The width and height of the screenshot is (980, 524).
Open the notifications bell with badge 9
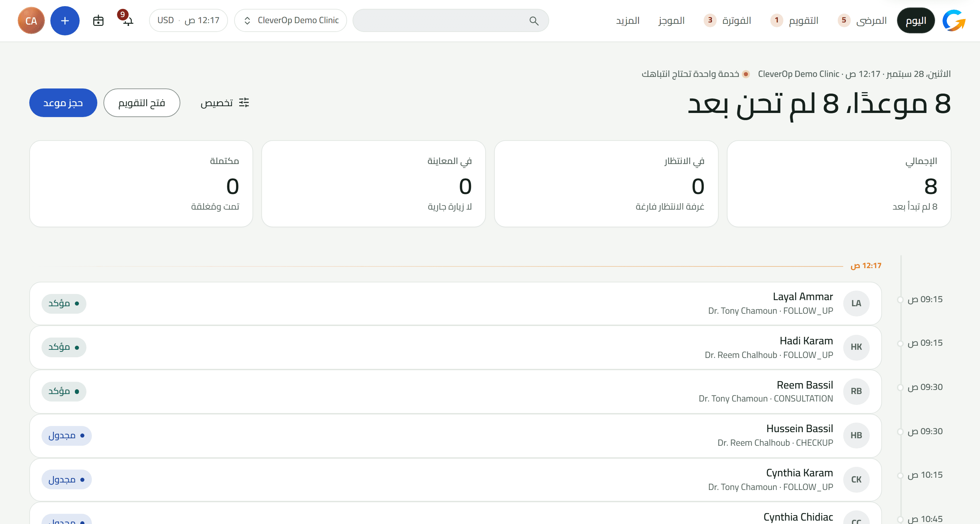click(126, 19)
